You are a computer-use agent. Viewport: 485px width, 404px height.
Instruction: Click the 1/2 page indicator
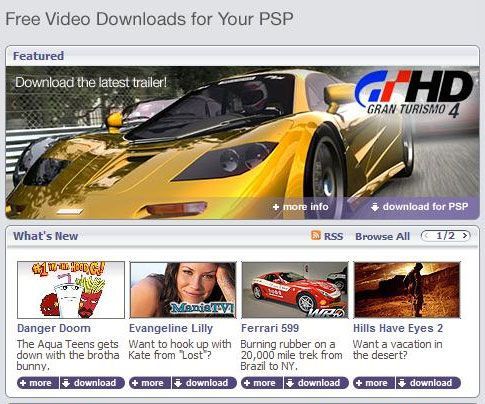coord(446,236)
